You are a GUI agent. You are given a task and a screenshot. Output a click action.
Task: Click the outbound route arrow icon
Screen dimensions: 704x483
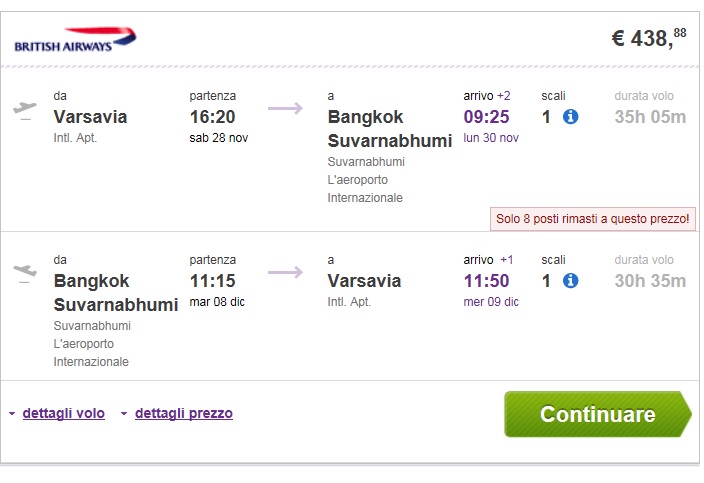(286, 108)
